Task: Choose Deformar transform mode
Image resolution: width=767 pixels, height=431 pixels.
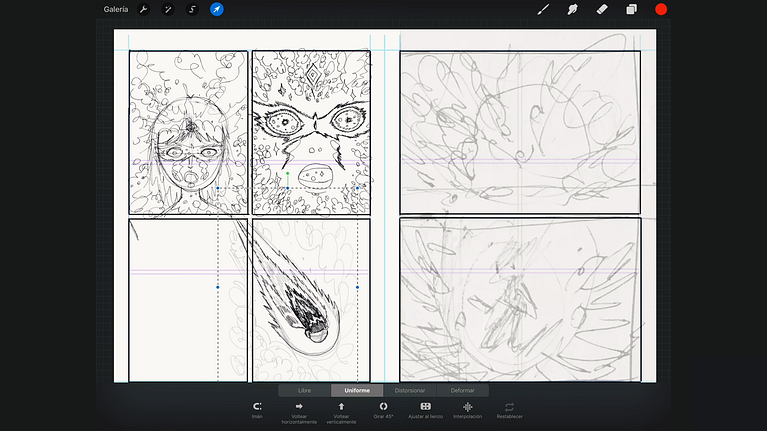Action: click(463, 390)
